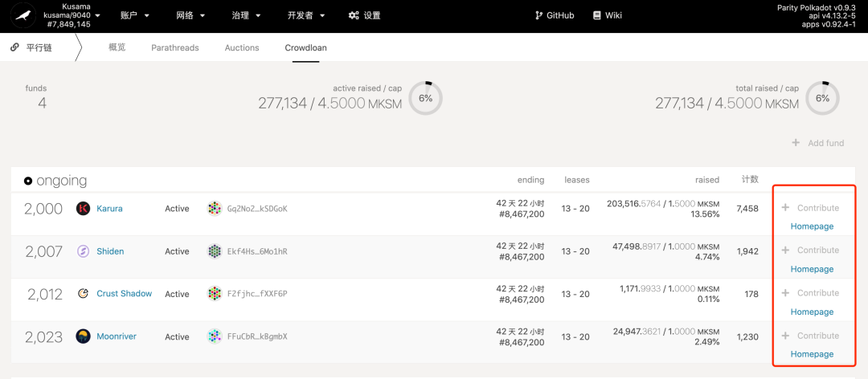Viewport: 868px width, 379px height.
Task: Click the FFuCbR…kBgmbX account identicon
Action: click(x=215, y=336)
